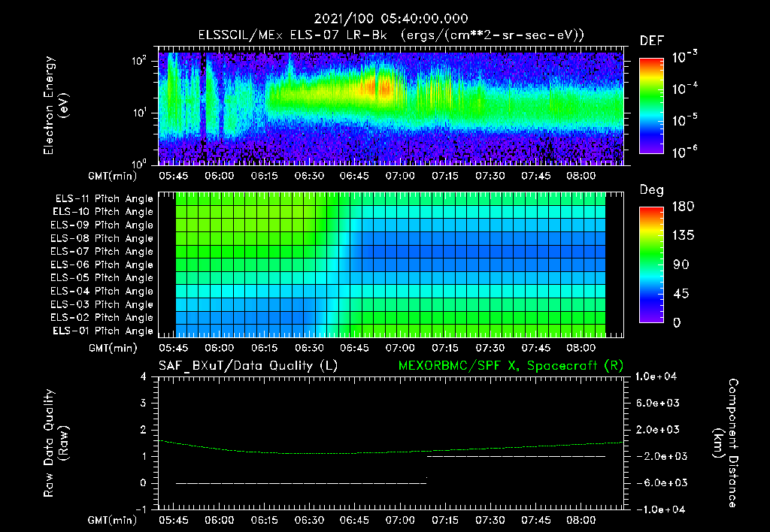This screenshot has width=770, height=532.
Task: Select the 'ELS-01 Pitch Angle' row label
Action: pyautogui.click(x=103, y=331)
